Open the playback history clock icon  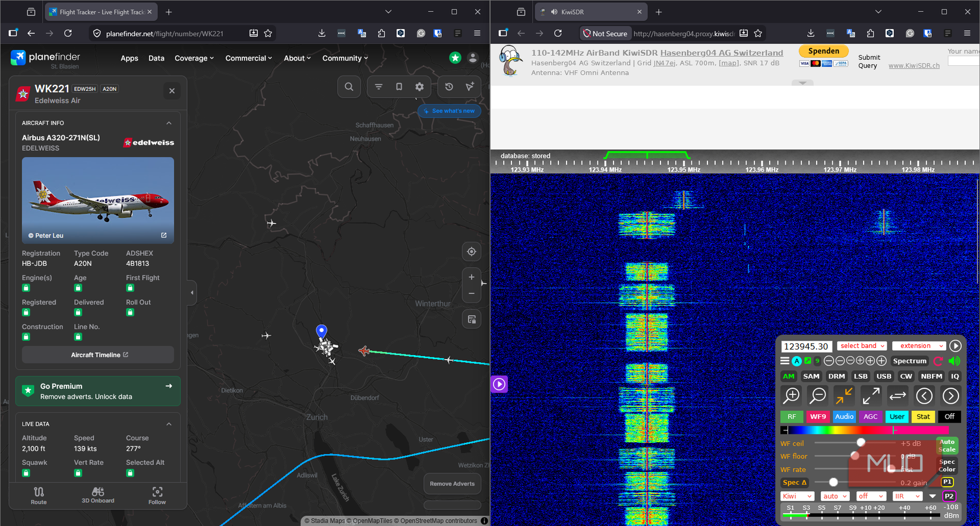[x=449, y=87]
